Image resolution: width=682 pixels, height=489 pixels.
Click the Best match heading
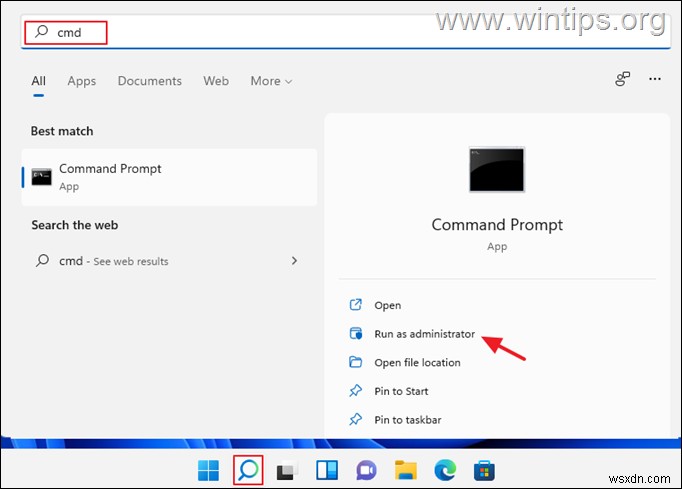point(62,131)
